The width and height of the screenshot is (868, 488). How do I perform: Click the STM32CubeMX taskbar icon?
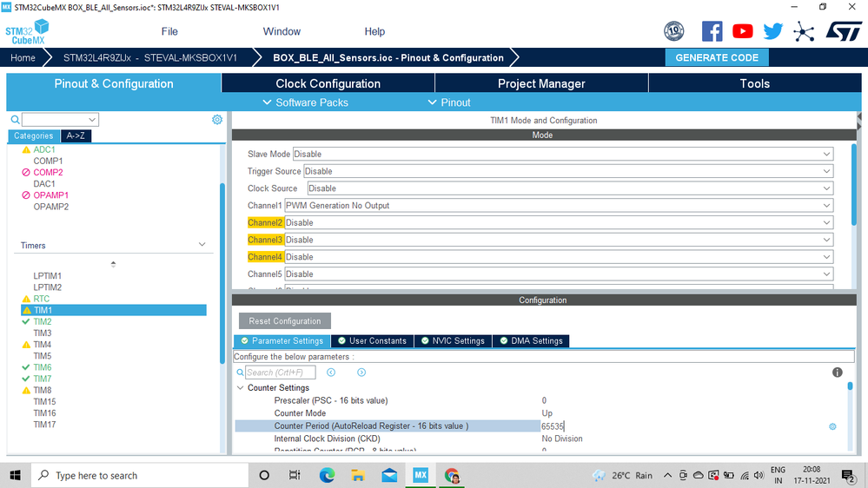421,475
